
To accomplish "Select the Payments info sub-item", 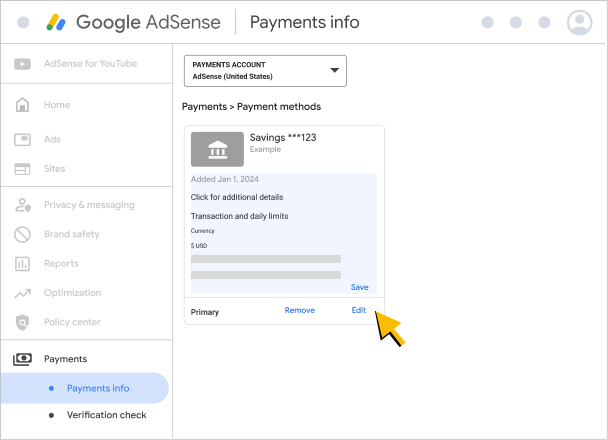I will click(x=85, y=388).
